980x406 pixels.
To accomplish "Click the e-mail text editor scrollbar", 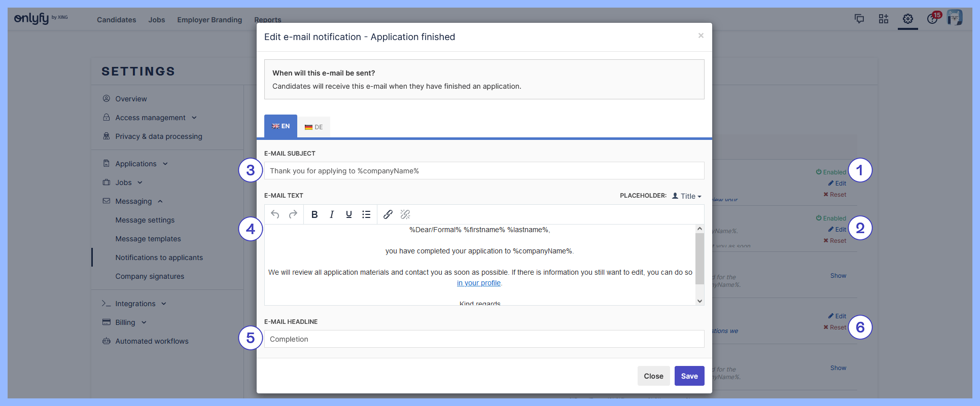I will click(x=699, y=259).
